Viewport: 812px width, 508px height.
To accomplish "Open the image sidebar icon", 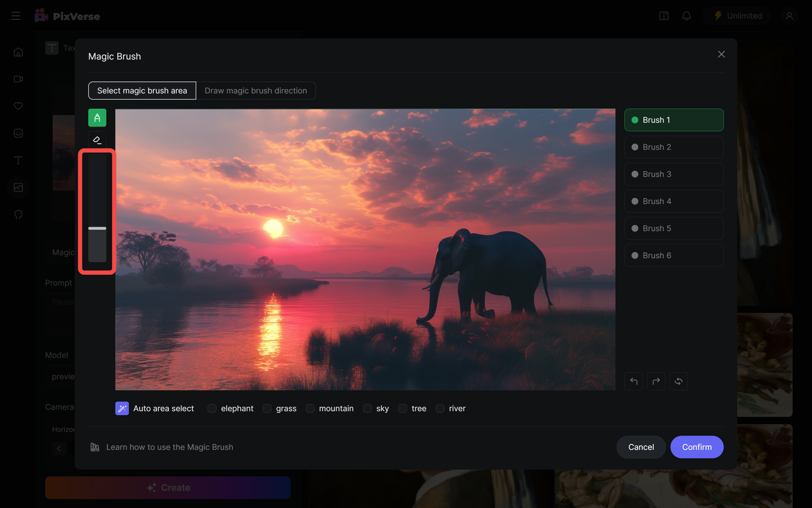I will click(x=18, y=187).
